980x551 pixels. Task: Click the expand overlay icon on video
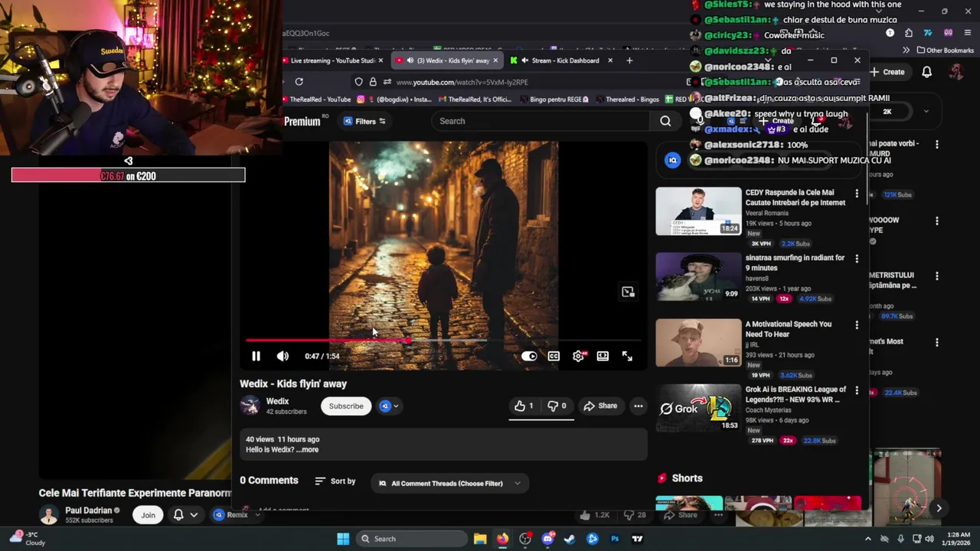628,292
